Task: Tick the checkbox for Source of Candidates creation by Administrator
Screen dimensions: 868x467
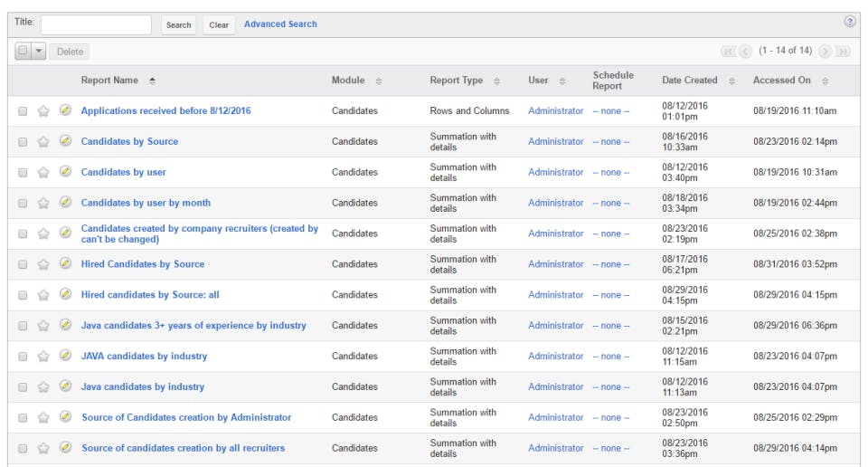Action: tap(23, 418)
